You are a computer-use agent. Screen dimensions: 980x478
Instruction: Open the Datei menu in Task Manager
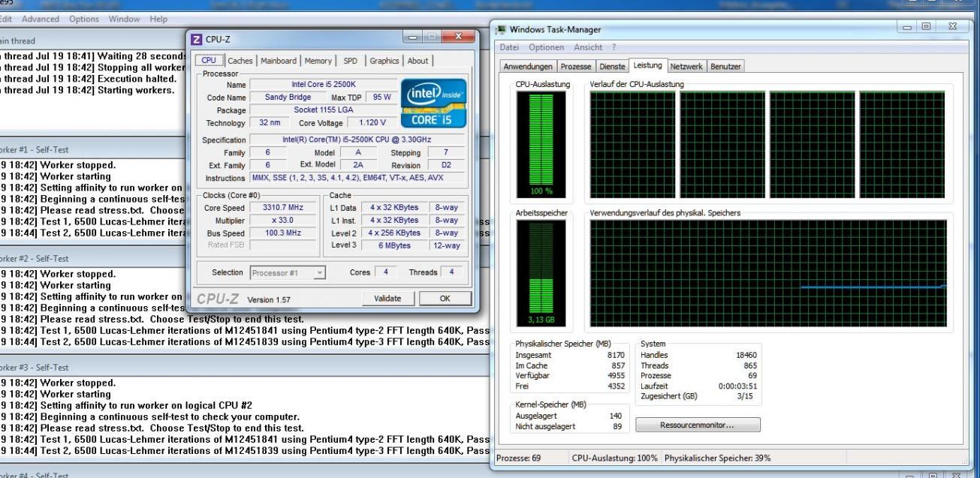[508, 47]
